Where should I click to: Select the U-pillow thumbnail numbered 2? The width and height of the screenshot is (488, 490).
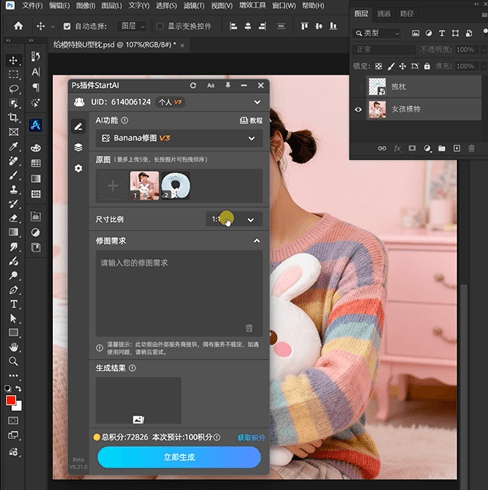(x=176, y=186)
